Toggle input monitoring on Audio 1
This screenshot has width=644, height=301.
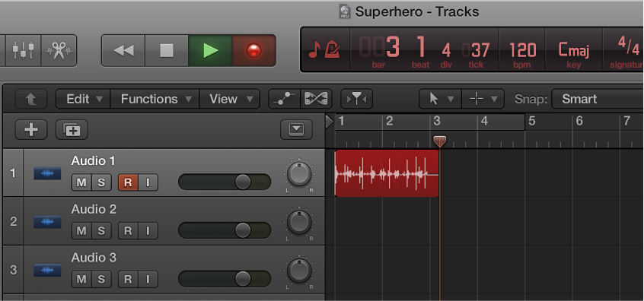tap(148, 182)
